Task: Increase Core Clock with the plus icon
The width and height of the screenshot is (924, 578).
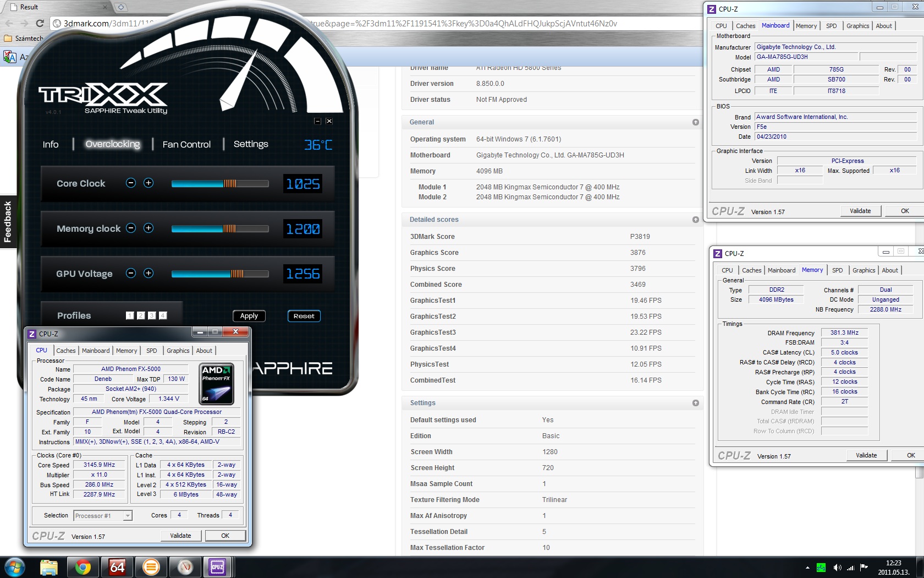Action: pyautogui.click(x=148, y=183)
